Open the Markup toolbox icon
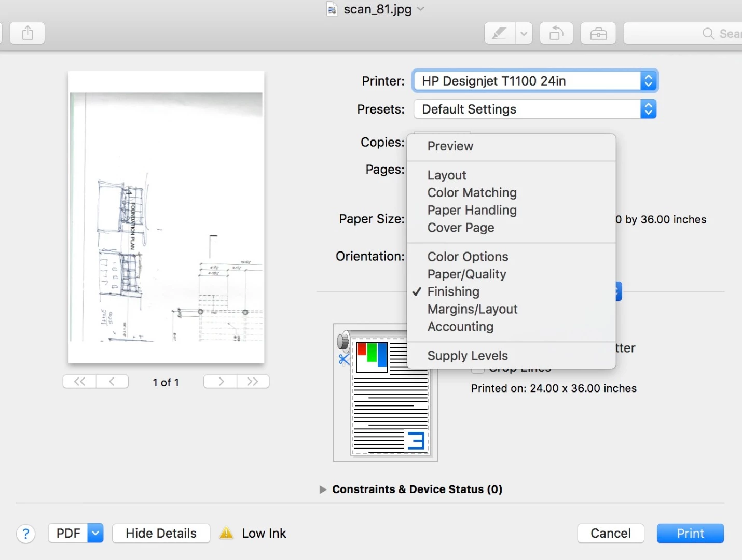 pos(598,34)
